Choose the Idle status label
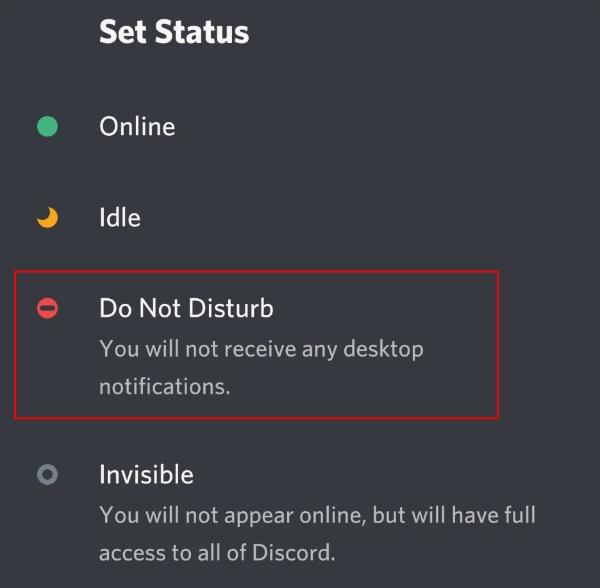This screenshot has height=588, width=600. (x=120, y=218)
